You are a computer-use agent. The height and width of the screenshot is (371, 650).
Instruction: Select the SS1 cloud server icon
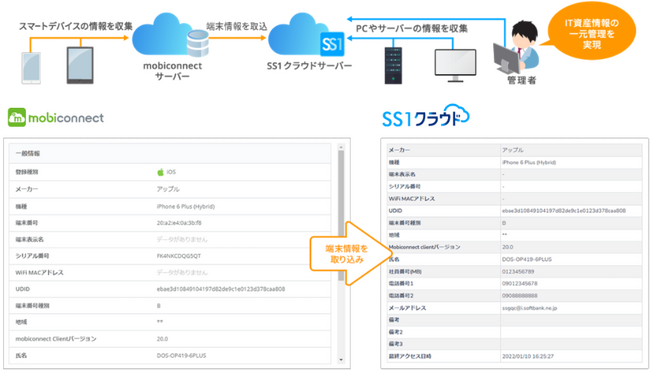[x=307, y=35]
